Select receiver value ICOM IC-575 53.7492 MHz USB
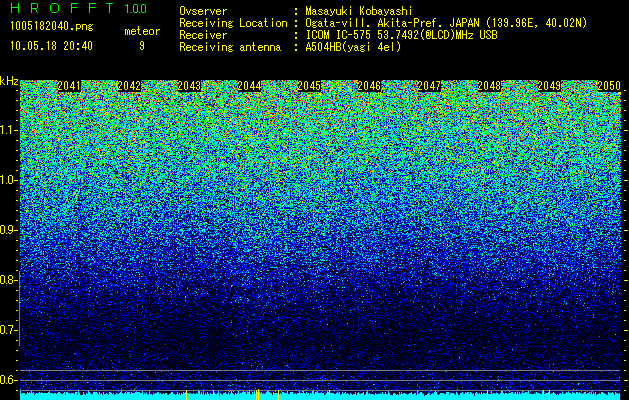629x400 pixels. (x=401, y=35)
